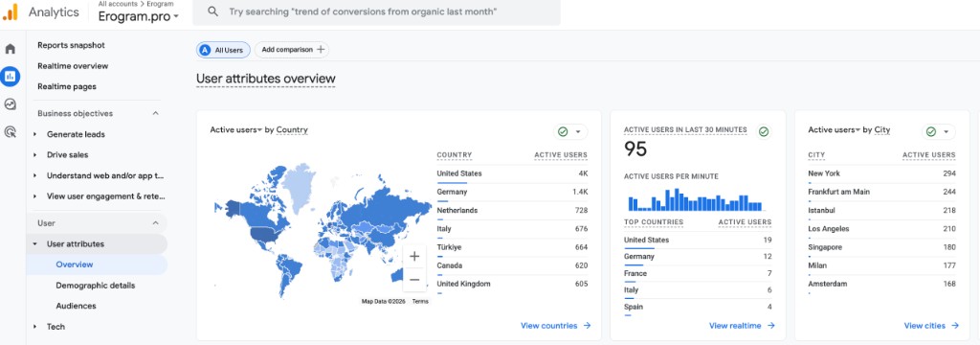Select the Reports icon in left rail
This screenshot has height=345, width=980.
pyautogui.click(x=10, y=77)
